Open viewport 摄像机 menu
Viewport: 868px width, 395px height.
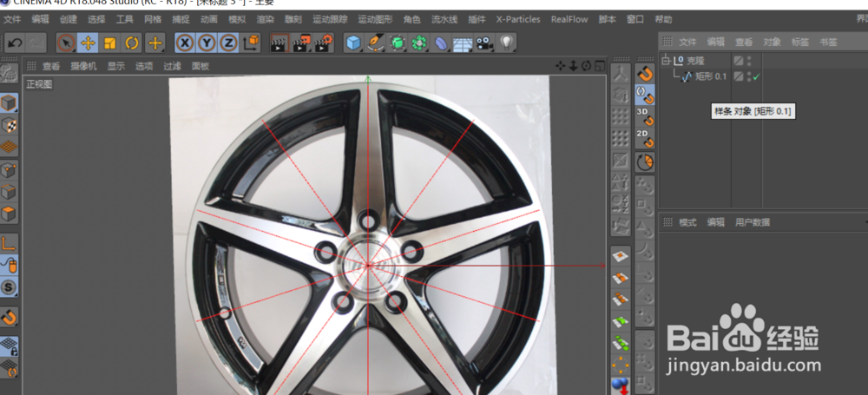tap(83, 67)
